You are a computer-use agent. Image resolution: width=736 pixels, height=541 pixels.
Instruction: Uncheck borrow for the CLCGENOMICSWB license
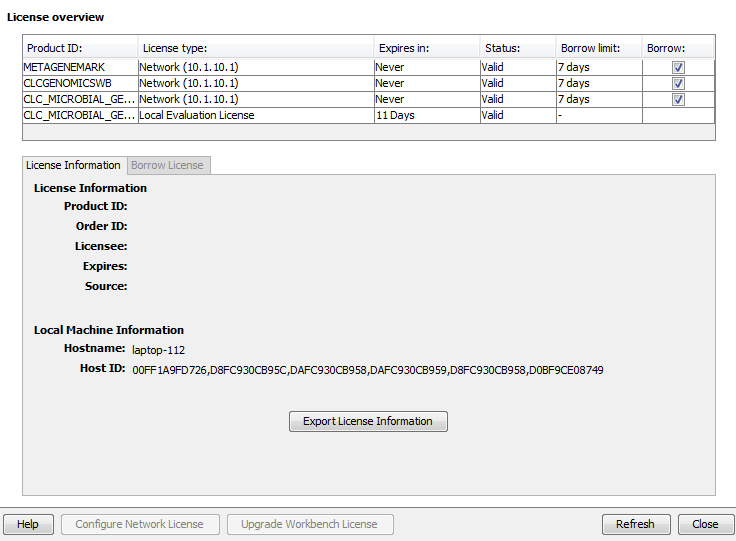678,83
